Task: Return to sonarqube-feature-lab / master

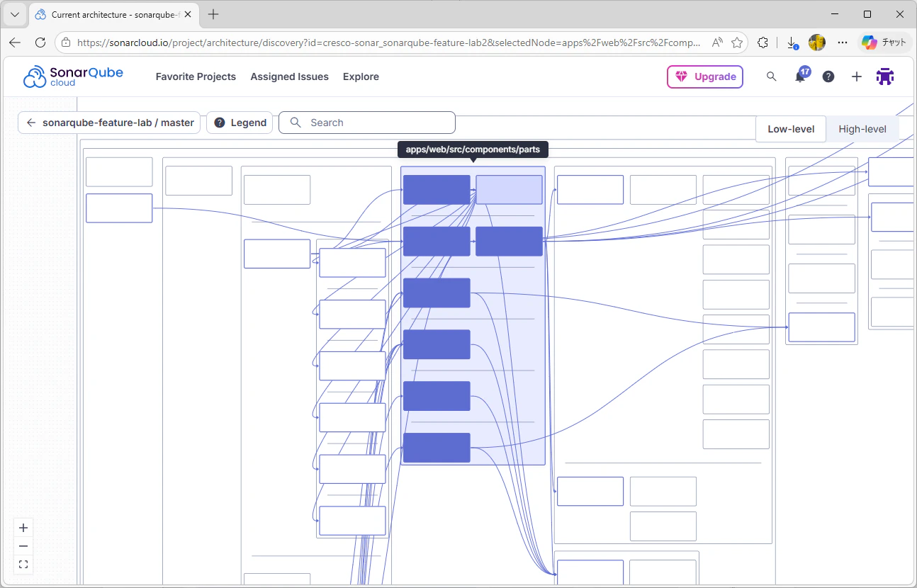Action: [x=110, y=123]
